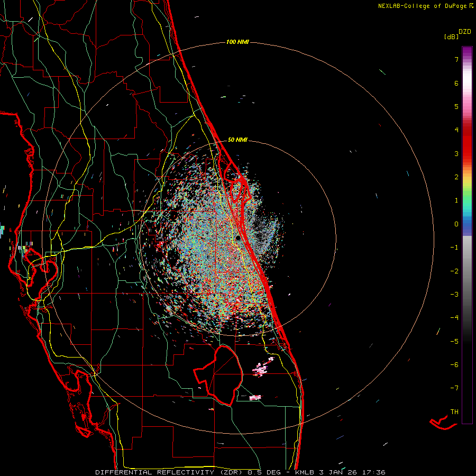476x476 pixels.
Task: Click the 1 dB scale label
Action: (x=456, y=200)
